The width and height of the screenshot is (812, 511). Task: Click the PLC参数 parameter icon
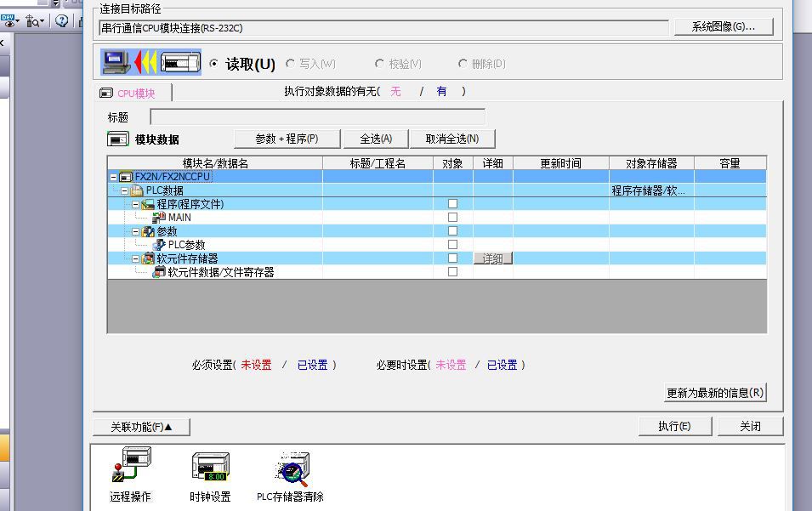click(159, 244)
